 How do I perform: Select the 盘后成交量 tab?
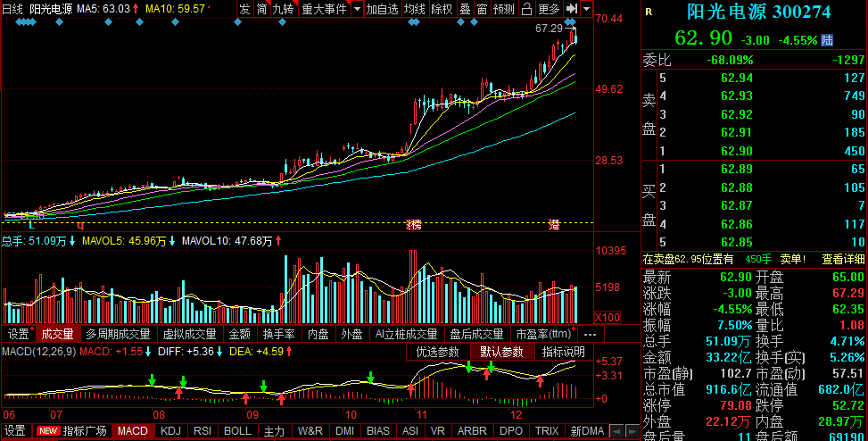pos(476,334)
